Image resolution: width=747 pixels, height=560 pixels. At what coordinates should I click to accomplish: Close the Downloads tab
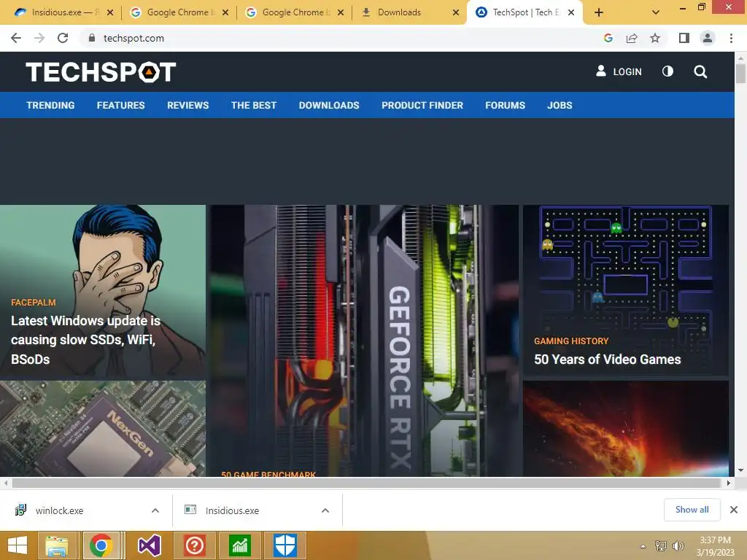tap(456, 13)
